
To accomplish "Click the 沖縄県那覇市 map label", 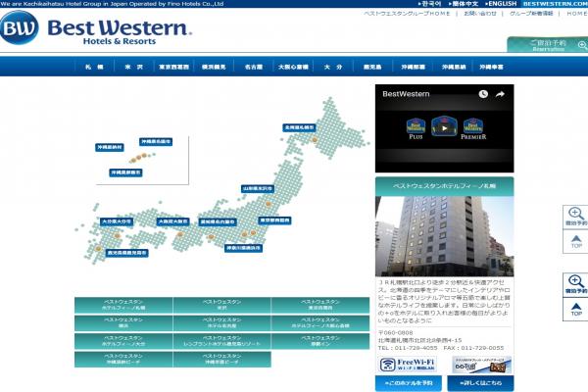I will (x=126, y=172).
